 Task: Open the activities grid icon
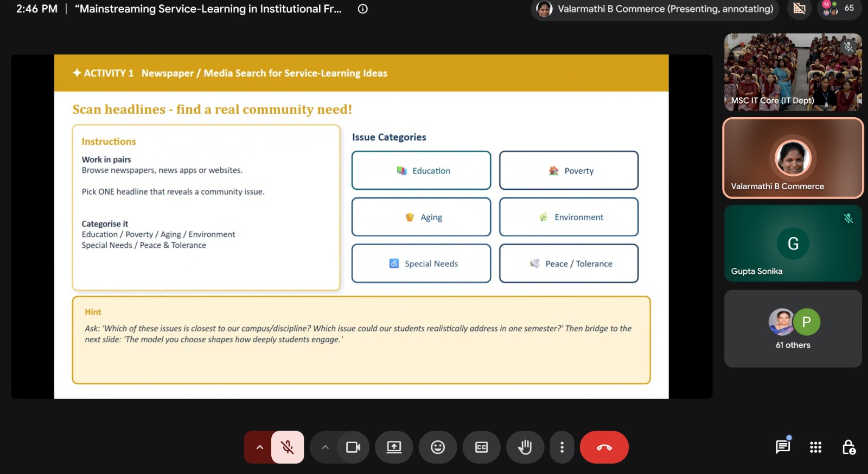click(x=815, y=447)
